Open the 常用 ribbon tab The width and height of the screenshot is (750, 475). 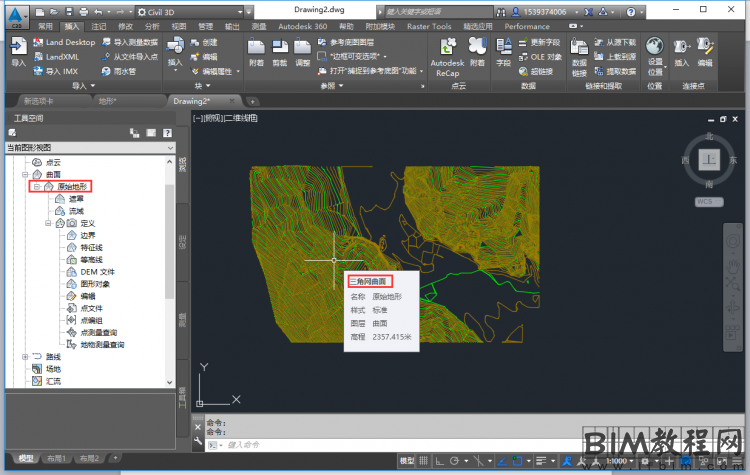pos(45,26)
